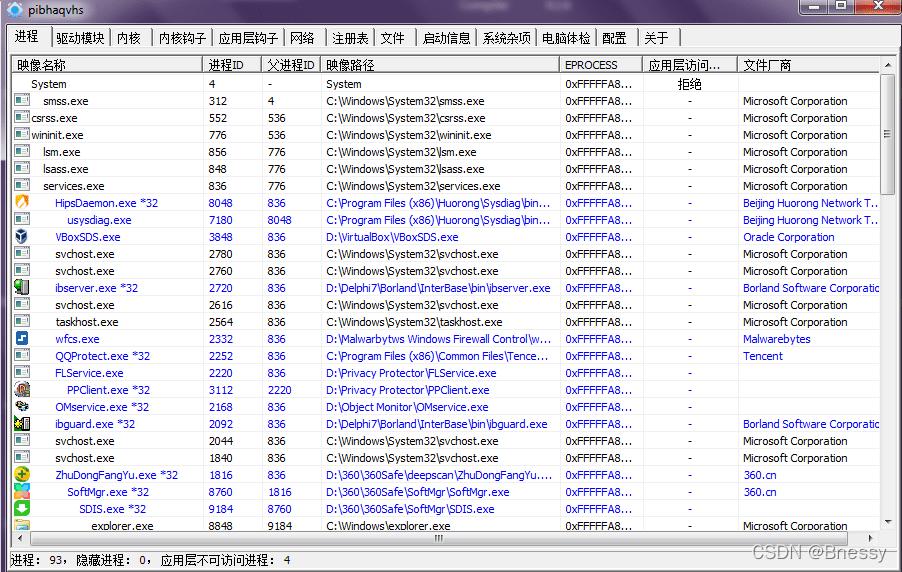Click the VBoxSDS.exe VirtualBox cube icon
This screenshot has height=572, width=902.
coord(22,237)
